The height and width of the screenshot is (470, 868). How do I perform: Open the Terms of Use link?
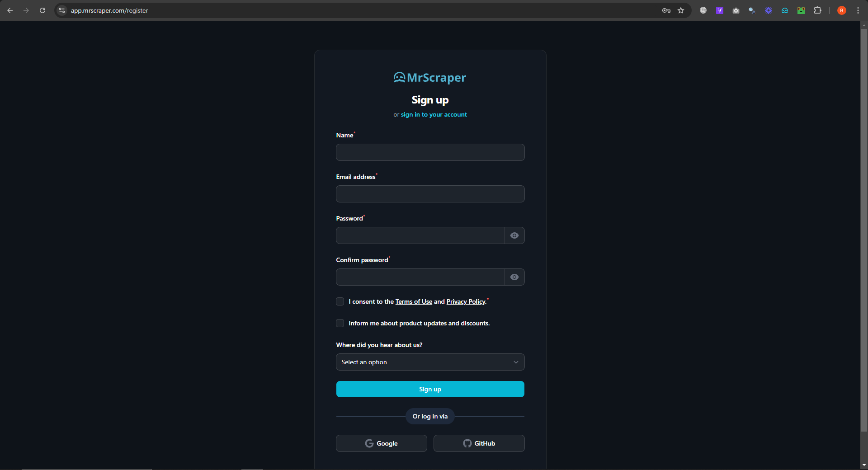click(x=414, y=301)
